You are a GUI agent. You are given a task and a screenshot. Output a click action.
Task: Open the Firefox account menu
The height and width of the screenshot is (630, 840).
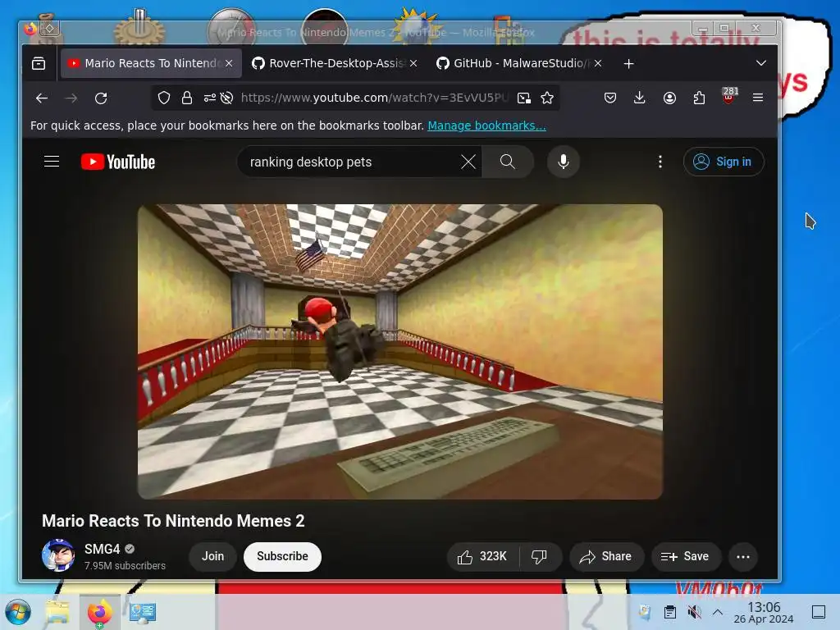click(669, 98)
